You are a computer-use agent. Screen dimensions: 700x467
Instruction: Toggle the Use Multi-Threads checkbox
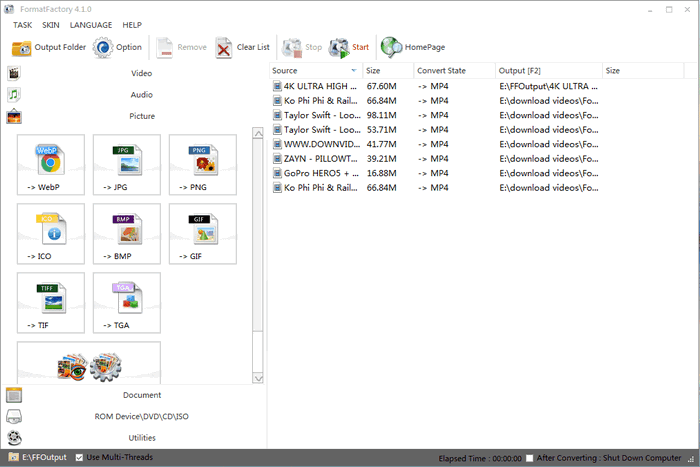pyautogui.click(x=79, y=458)
